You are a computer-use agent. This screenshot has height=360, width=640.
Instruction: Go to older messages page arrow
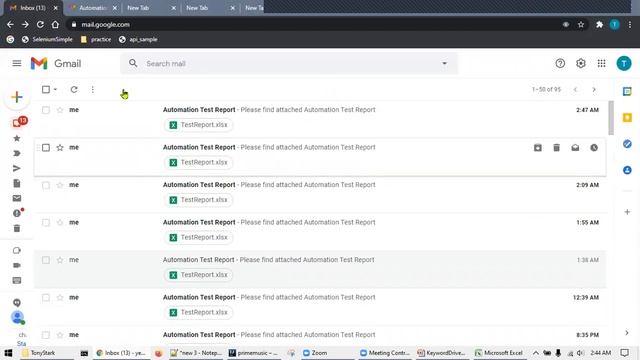[594, 89]
